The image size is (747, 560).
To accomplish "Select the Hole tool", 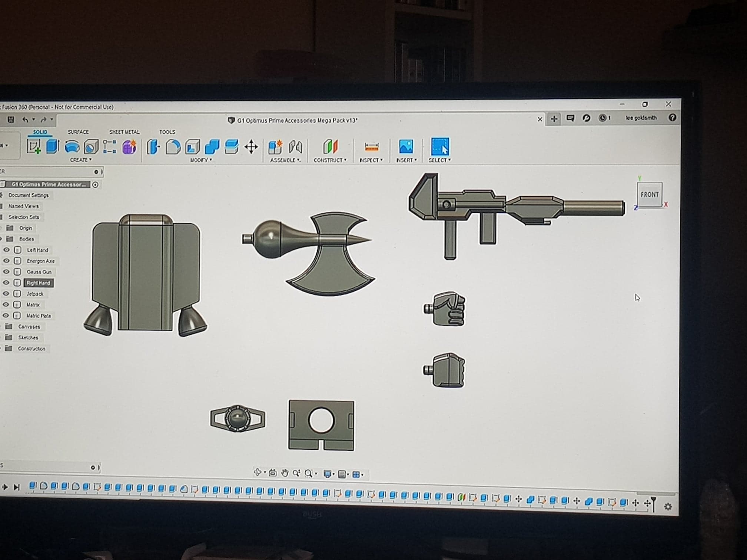I will pos(91,147).
